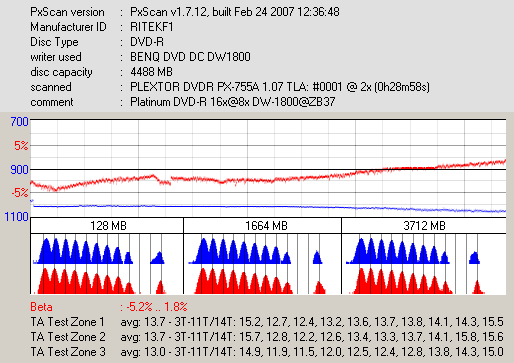Click the PxScan version label

pos(67,12)
